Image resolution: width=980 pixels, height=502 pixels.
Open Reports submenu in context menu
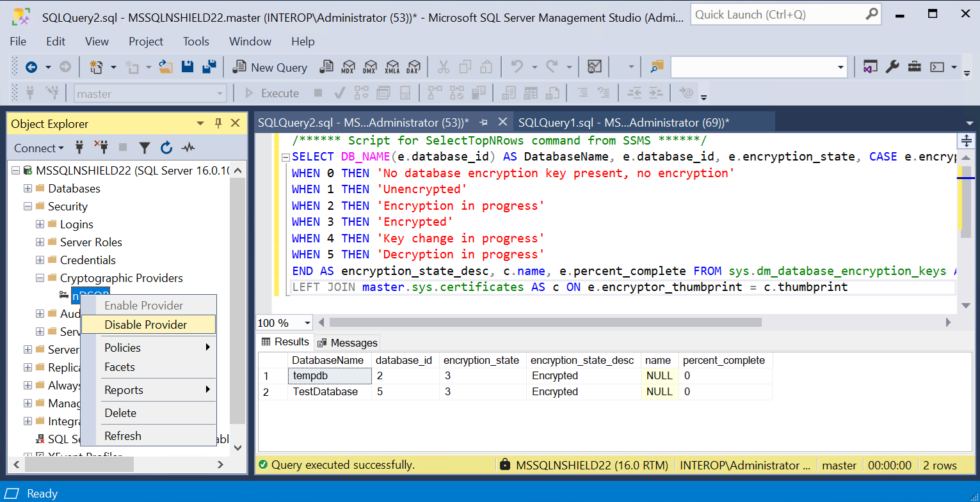click(149, 390)
